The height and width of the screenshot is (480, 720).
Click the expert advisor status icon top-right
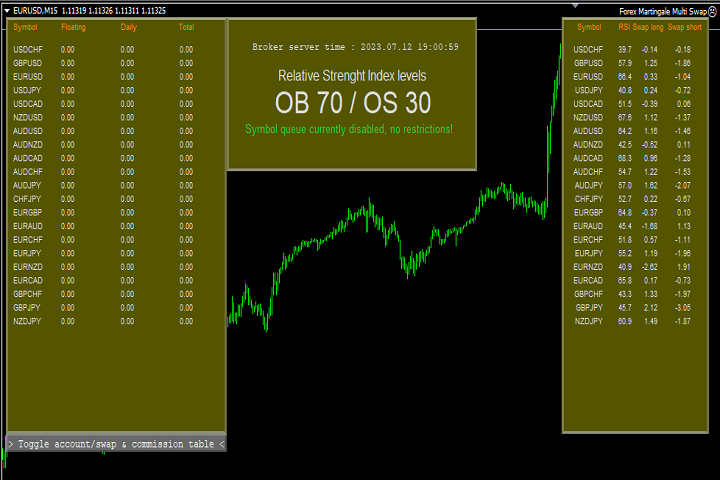tap(713, 10)
